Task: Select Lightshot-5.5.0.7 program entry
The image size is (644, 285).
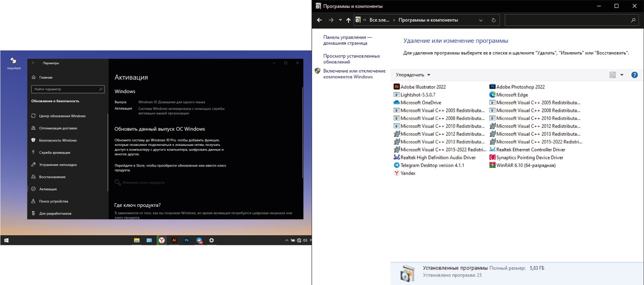Action: (414, 95)
